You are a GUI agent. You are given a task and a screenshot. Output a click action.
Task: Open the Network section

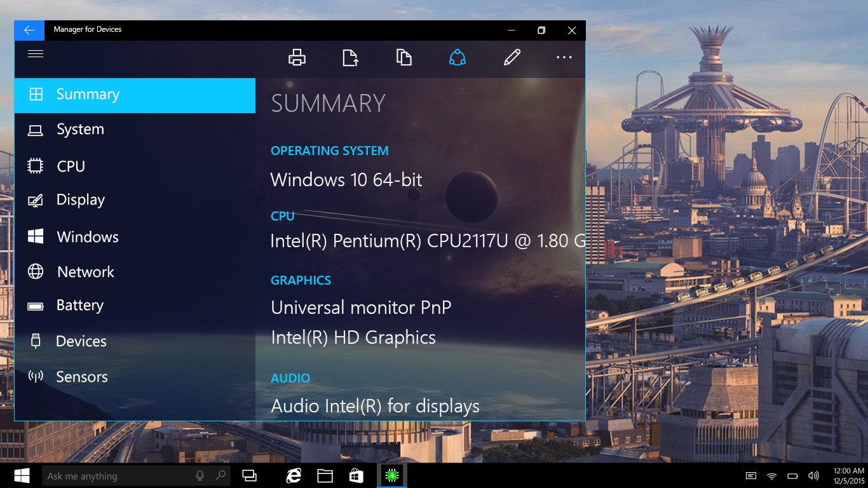point(135,272)
